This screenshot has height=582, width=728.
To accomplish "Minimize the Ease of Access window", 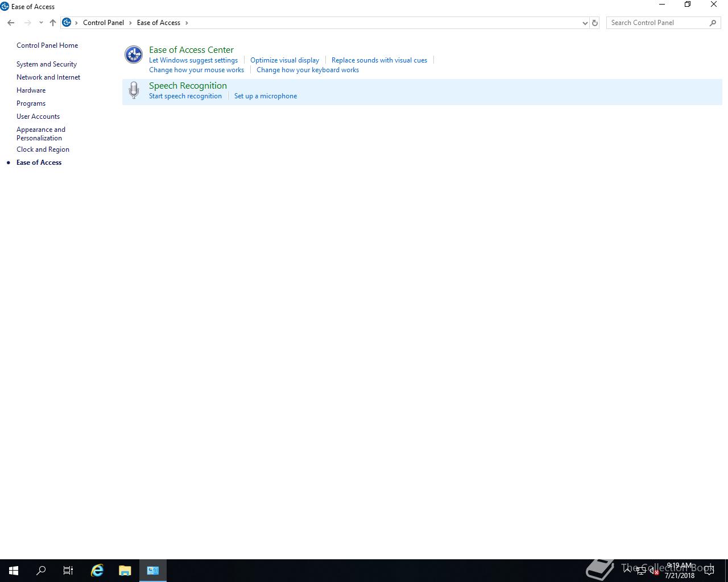I will coord(662,5).
